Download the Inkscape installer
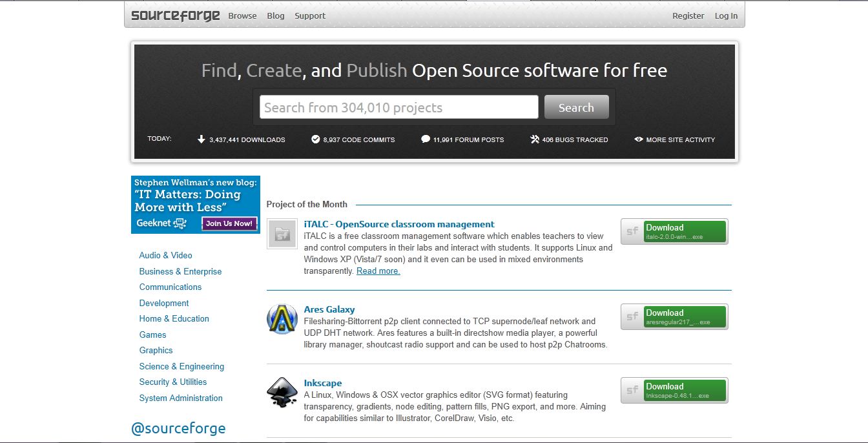The width and height of the screenshot is (868, 443). click(674, 390)
